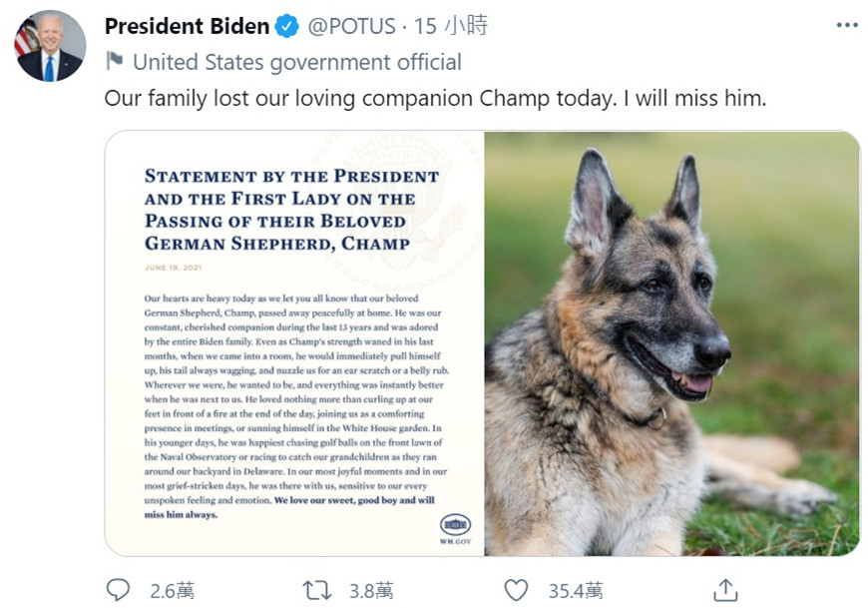Viewport: 868px width, 608px height.
Task: Click the @POTUS handle
Action: [x=351, y=26]
